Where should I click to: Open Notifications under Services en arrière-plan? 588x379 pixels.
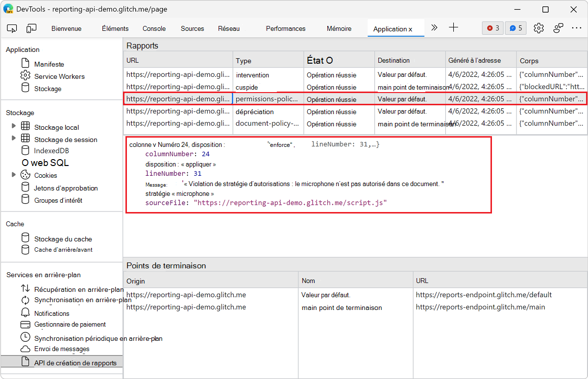pyautogui.click(x=51, y=313)
